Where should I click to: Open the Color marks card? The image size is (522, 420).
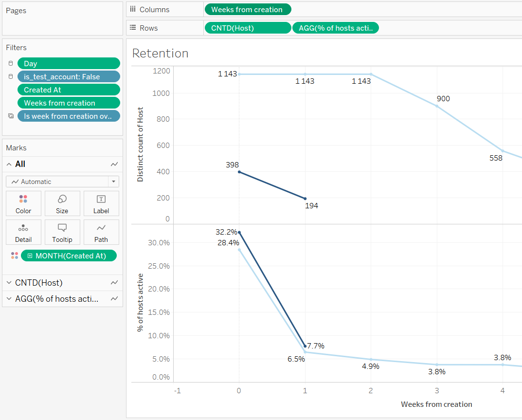23,203
